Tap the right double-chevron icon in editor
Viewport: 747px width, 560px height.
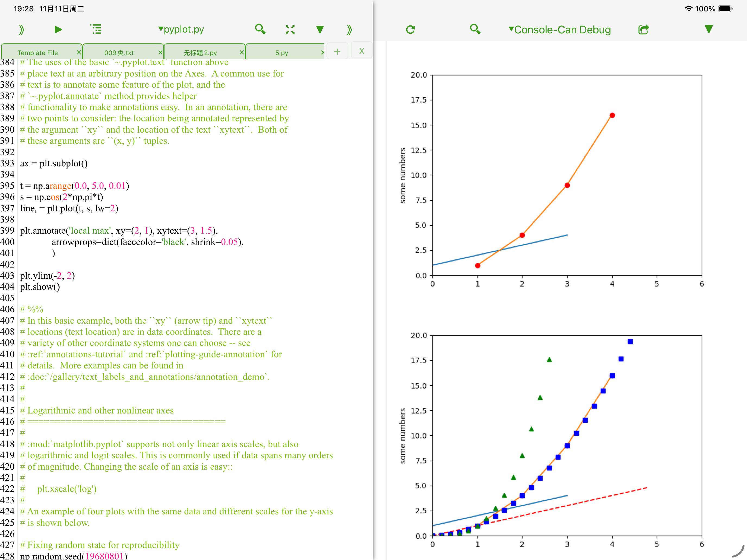click(349, 30)
